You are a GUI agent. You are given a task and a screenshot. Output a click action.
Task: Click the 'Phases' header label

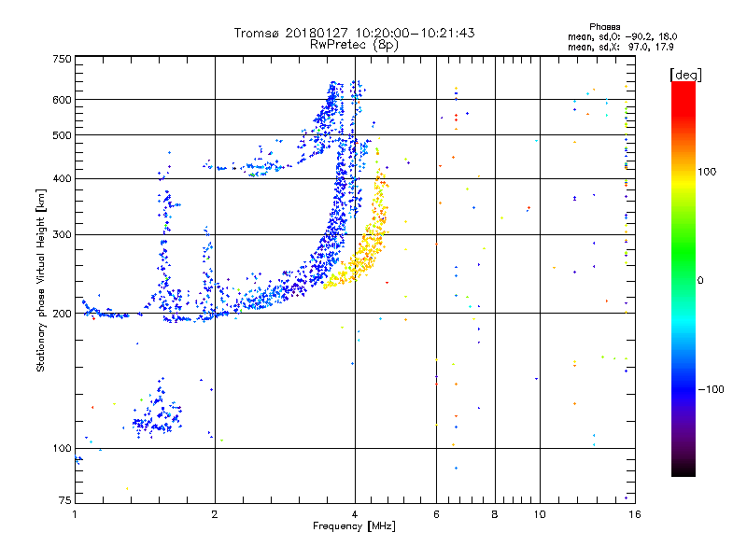[x=604, y=27]
